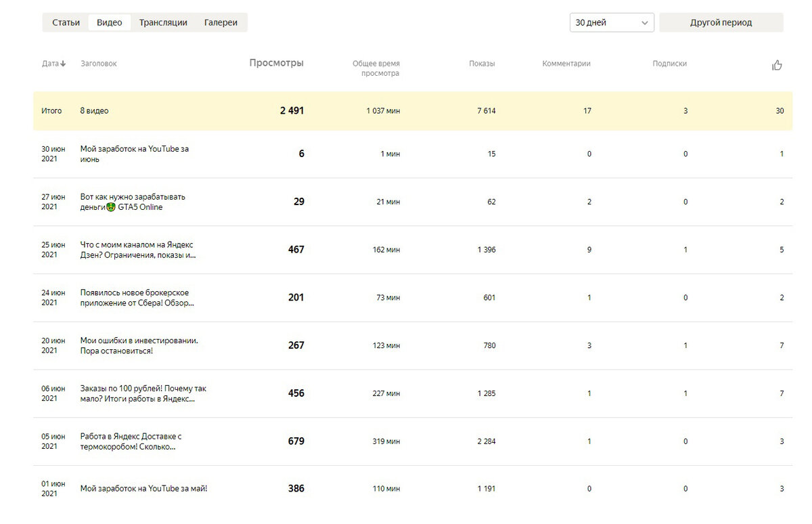This screenshot has height=524, width=812.
Task: Open the Трансляции tab
Action: 163,22
